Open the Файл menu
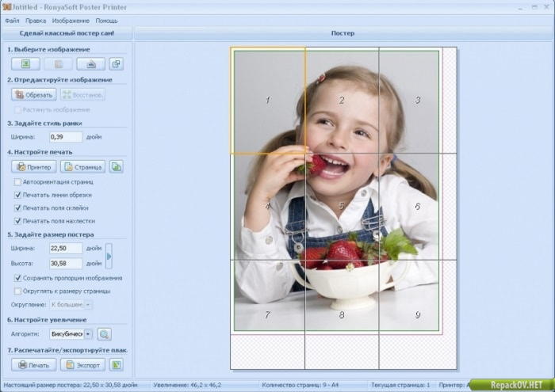 click(x=13, y=21)
